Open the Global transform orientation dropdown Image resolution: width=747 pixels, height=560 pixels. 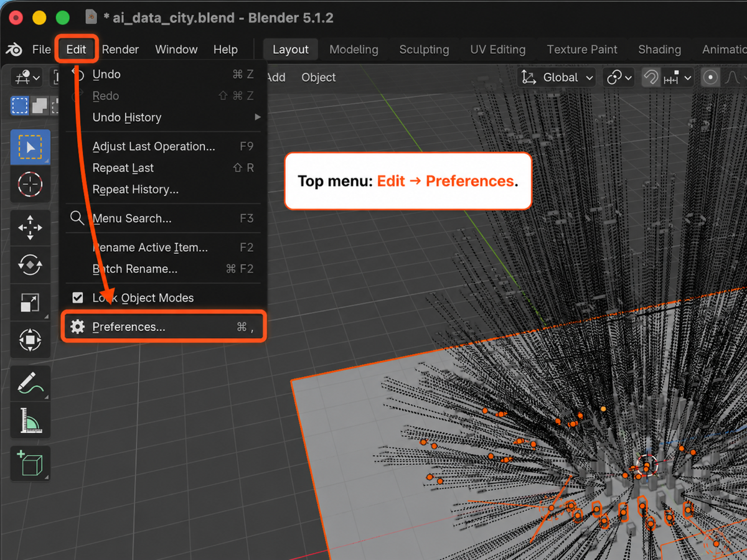click(557, 78)
